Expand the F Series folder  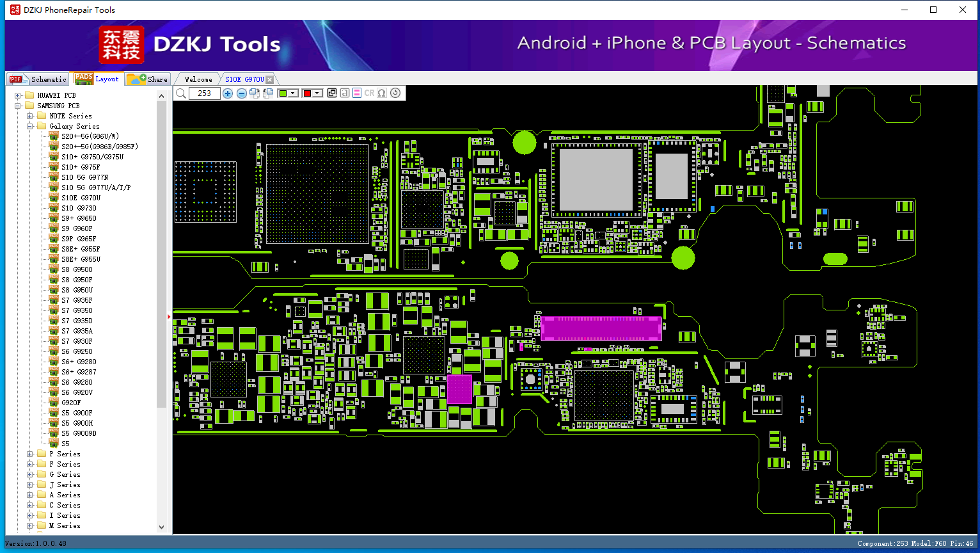point(30,464)
